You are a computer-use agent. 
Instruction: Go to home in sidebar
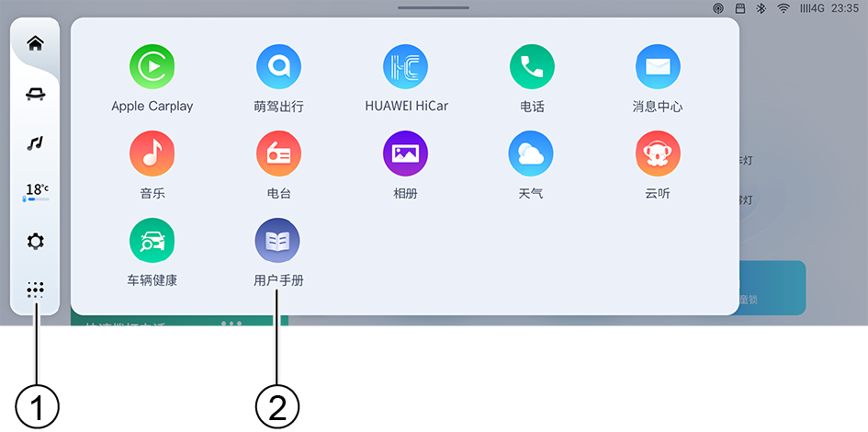tap(36, 43)
